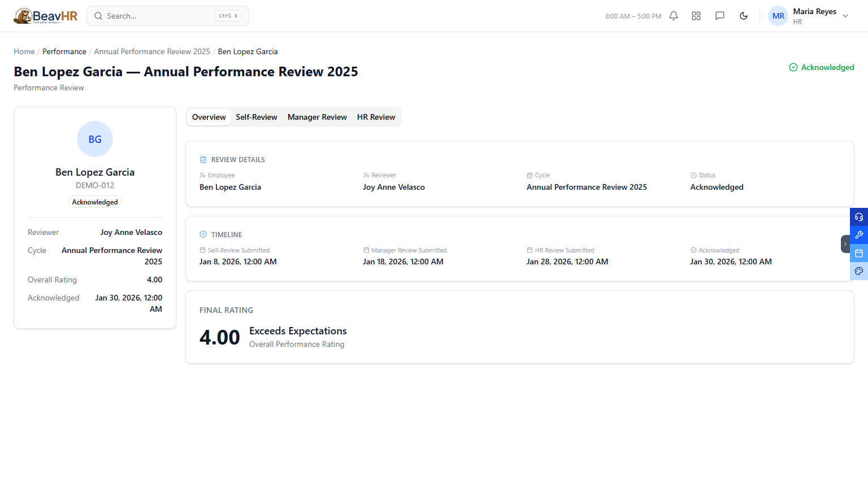Image resolution: width=868 pixels, height=488 pixels.
Task: Click the 8:00 AM – 5:00 PM schedule text
Action: tap(633, 16)
